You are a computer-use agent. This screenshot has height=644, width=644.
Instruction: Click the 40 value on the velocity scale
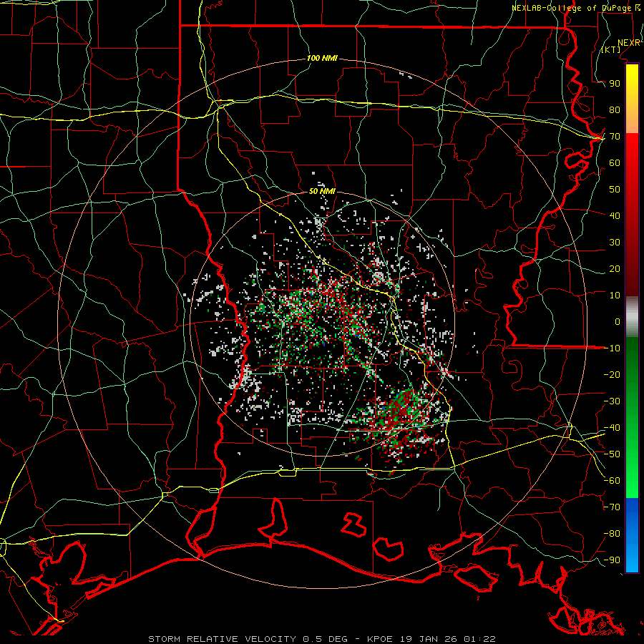click(615, 216)
